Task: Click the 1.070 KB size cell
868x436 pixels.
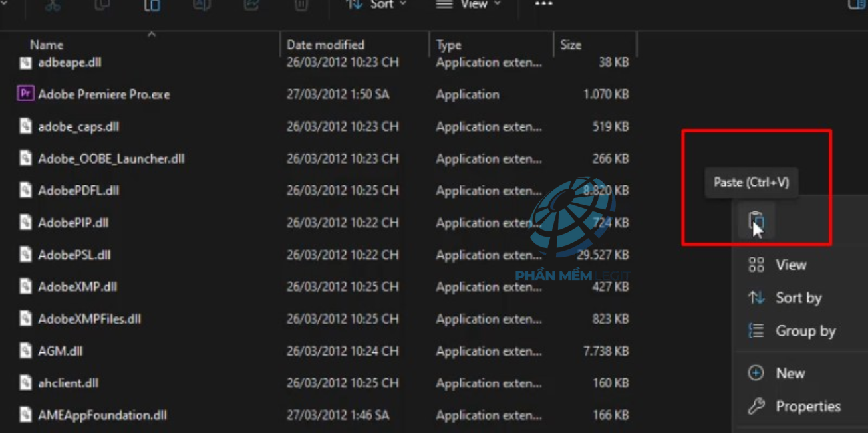Action: [x=606, y=94]
